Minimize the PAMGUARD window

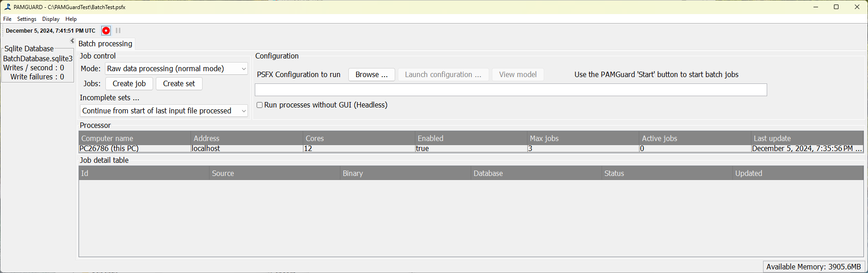point(816,7)
